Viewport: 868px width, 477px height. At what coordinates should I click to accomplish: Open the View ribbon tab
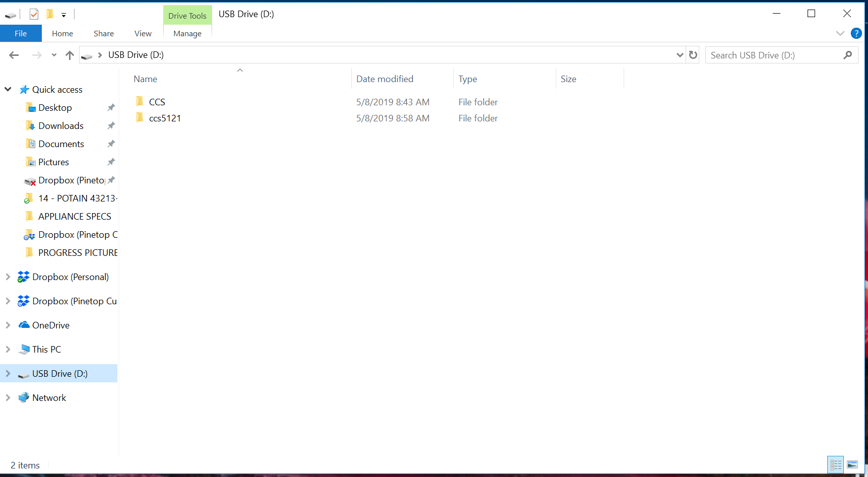pos(143,33)
